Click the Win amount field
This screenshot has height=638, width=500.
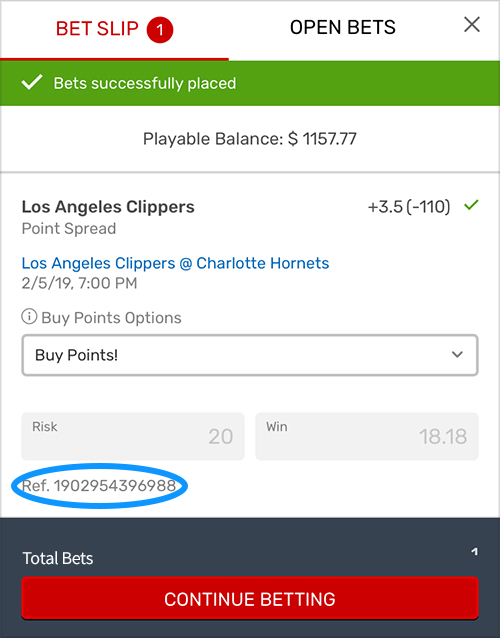click(367, 436)
